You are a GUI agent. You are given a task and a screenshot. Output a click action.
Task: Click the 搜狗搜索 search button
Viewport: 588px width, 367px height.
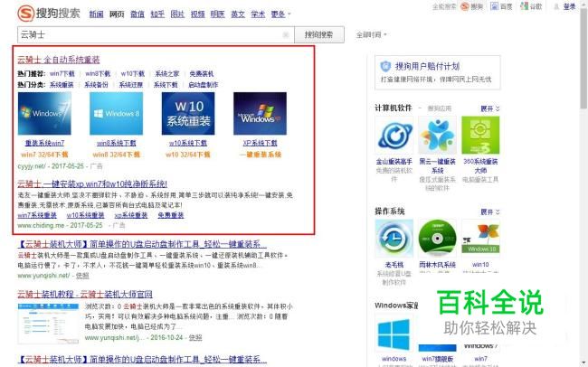tap(319, 35)
